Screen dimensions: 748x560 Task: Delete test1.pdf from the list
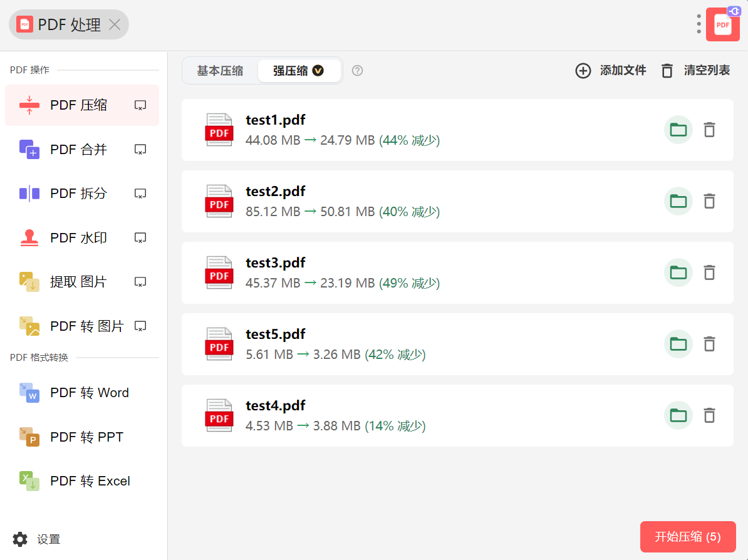click(709, 130)
